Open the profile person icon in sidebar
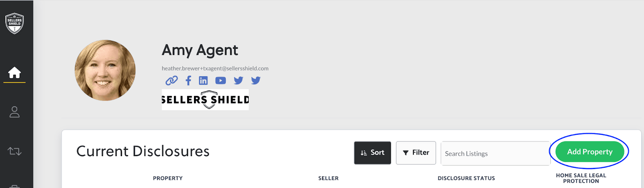Screen dimensions: 644x188 14,112
